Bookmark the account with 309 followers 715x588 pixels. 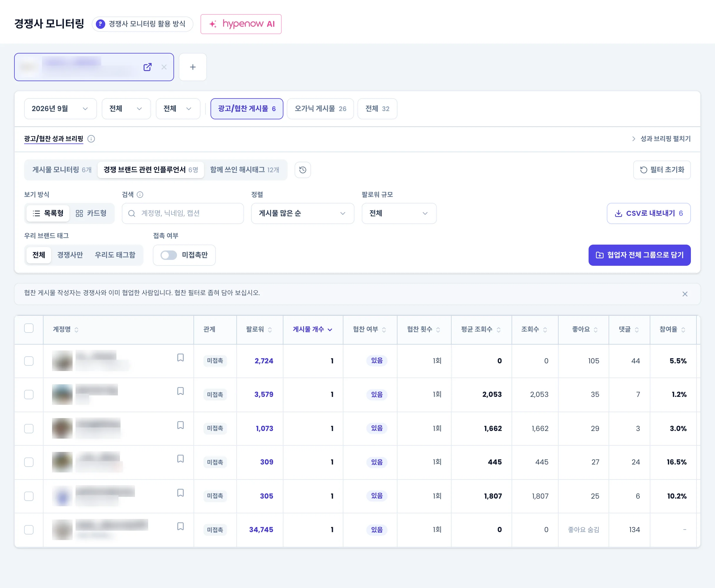pos(181,459)
